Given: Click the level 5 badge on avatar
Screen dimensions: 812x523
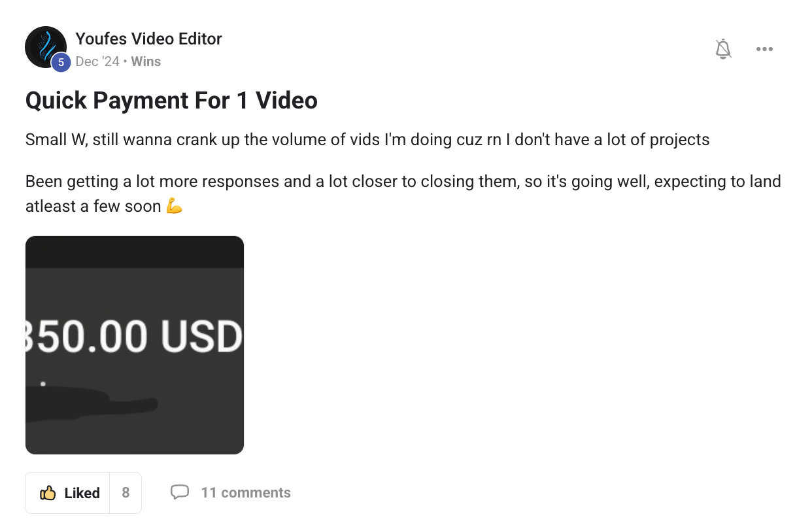Looking at the screenshot, I should point(61,63).
